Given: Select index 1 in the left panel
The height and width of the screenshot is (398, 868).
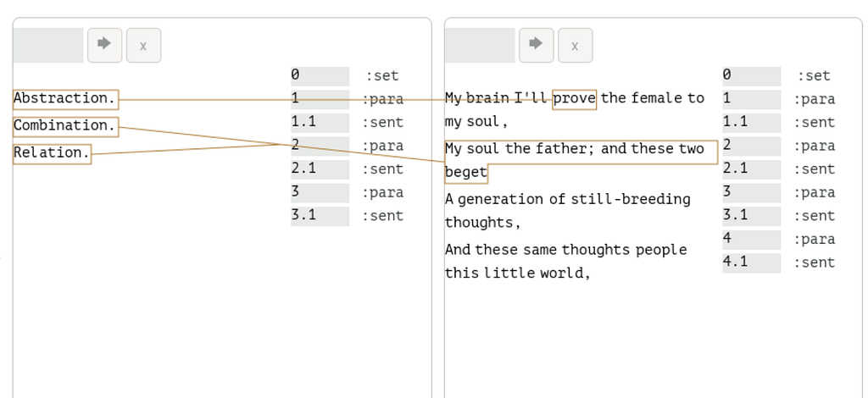Looking at the screenshot, I should [320, 100].
